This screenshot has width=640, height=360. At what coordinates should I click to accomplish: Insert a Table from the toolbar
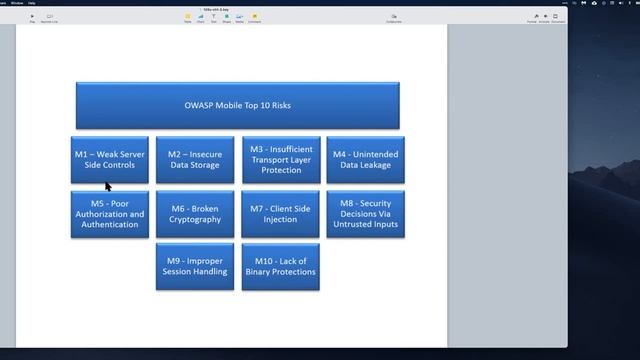tap(188, 18)
